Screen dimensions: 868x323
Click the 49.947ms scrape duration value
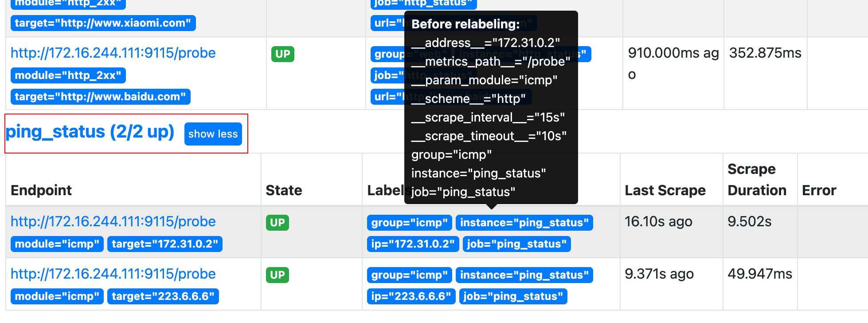(x=760, y=274)
